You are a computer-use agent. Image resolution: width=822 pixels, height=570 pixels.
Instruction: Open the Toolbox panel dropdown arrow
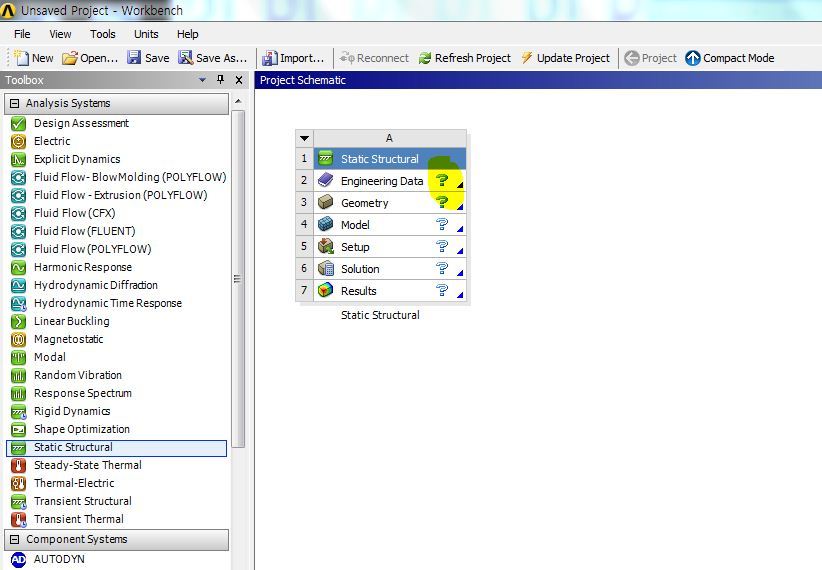pyautogui.click(x=202, y=80)
